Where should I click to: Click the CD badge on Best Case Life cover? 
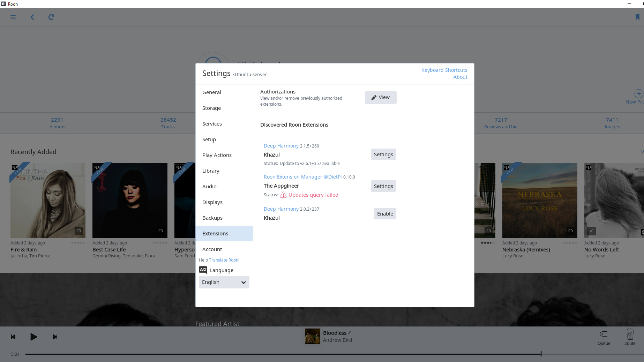tap(161, 231)
